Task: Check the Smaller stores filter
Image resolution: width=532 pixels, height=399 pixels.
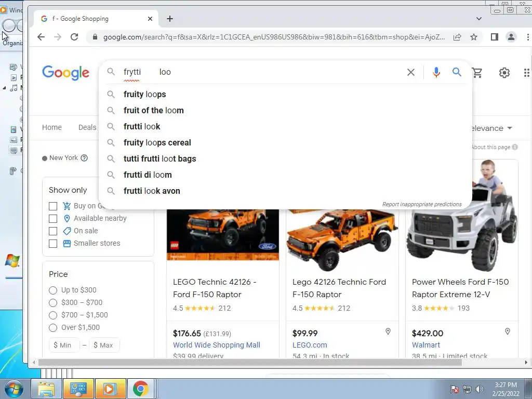Action: click(53, 244)
